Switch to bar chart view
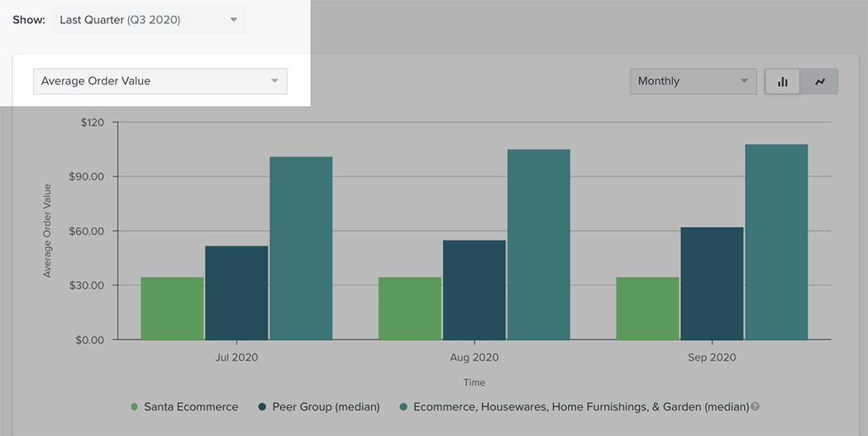The image size is (868, 436). pos(782,81)
